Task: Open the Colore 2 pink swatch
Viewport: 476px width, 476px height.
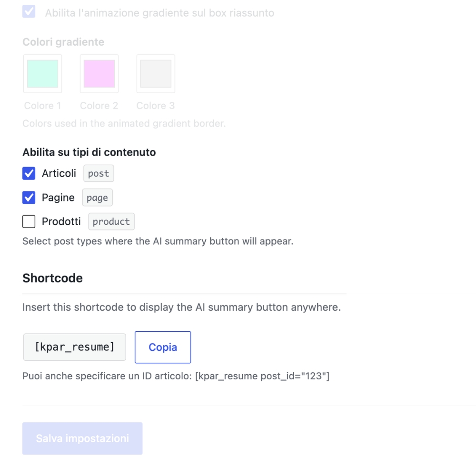Action: [99, 74]
